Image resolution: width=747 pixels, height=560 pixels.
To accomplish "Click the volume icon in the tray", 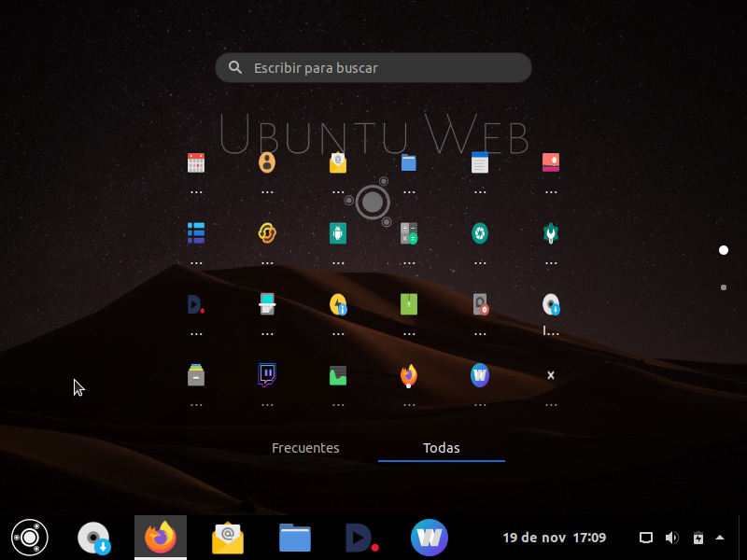I will tap(672, 537).
